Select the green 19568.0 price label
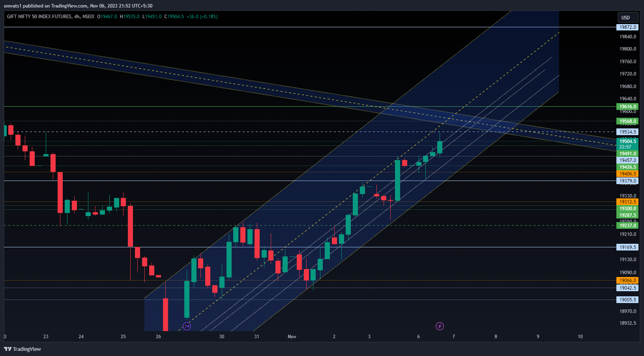 (627, 121)
